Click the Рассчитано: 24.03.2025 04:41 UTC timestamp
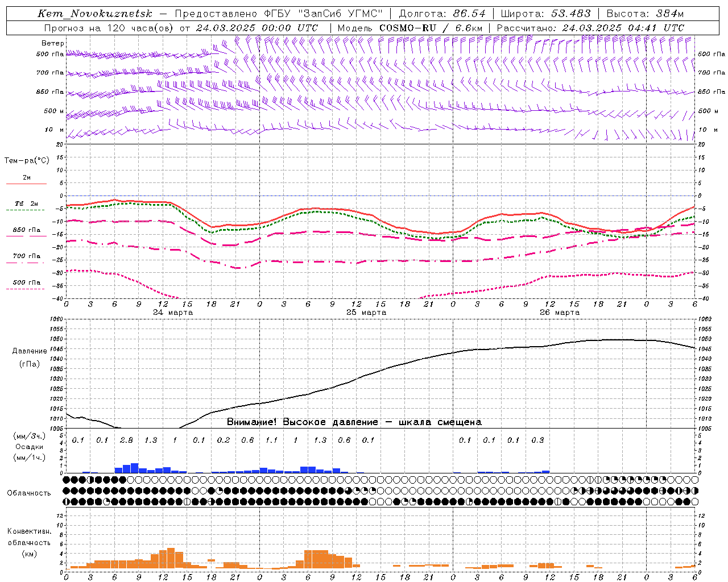 coord(590,28)
